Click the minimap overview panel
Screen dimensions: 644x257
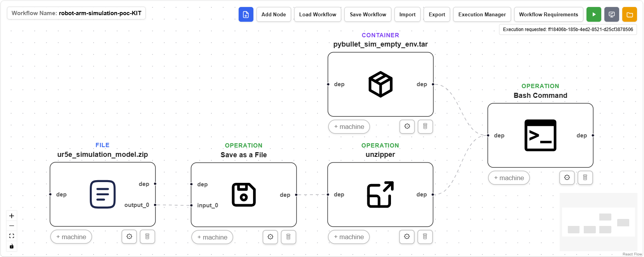coord(599,222)
